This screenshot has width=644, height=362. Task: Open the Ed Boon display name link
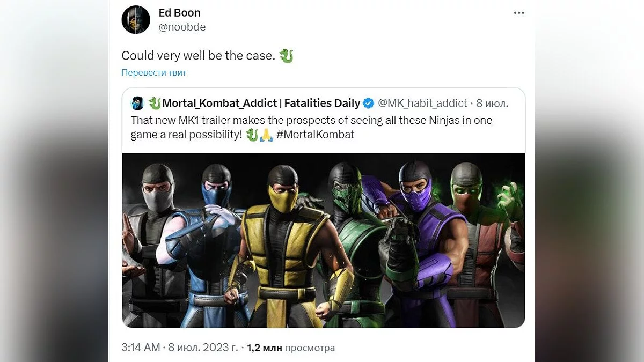coord(179,12)
